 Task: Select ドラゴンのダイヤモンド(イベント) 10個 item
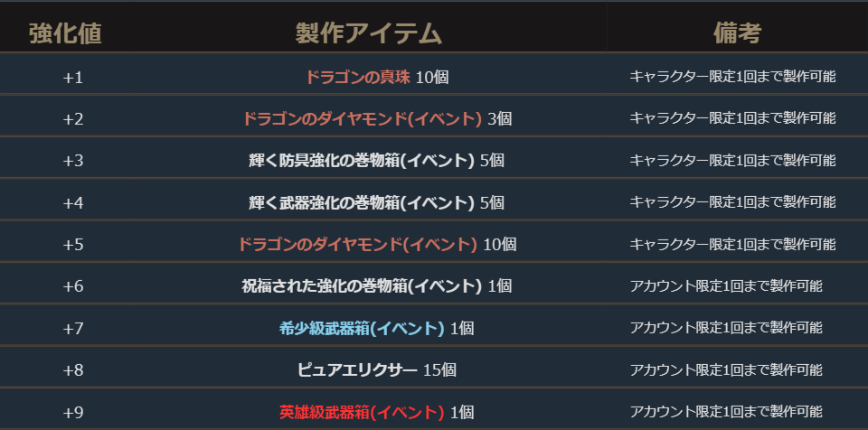[357, 244]
